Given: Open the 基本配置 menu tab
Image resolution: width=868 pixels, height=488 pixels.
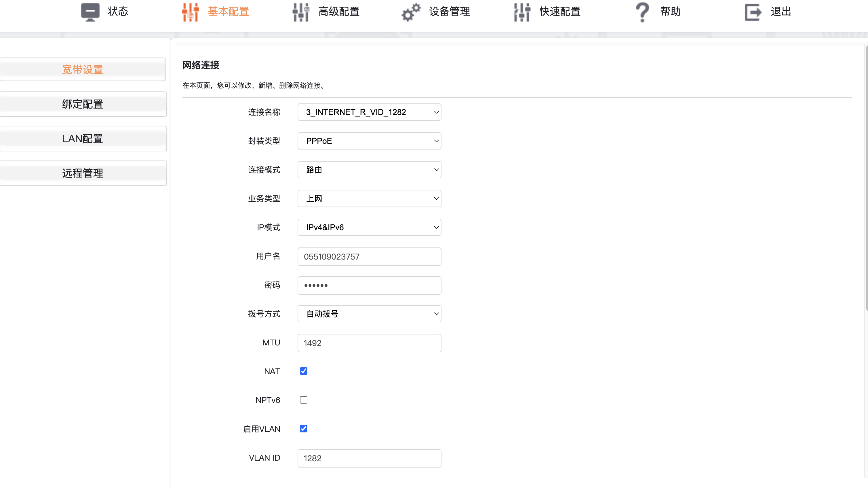Looking at the screenshot, I should [229, 12].
